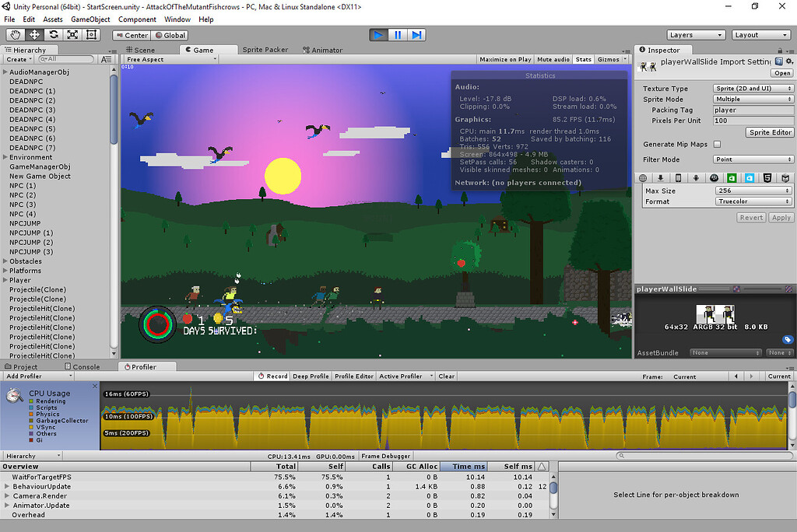Toggle Maximize on Play
This screenshot has width=797, height=532.
tap(505, 59)
